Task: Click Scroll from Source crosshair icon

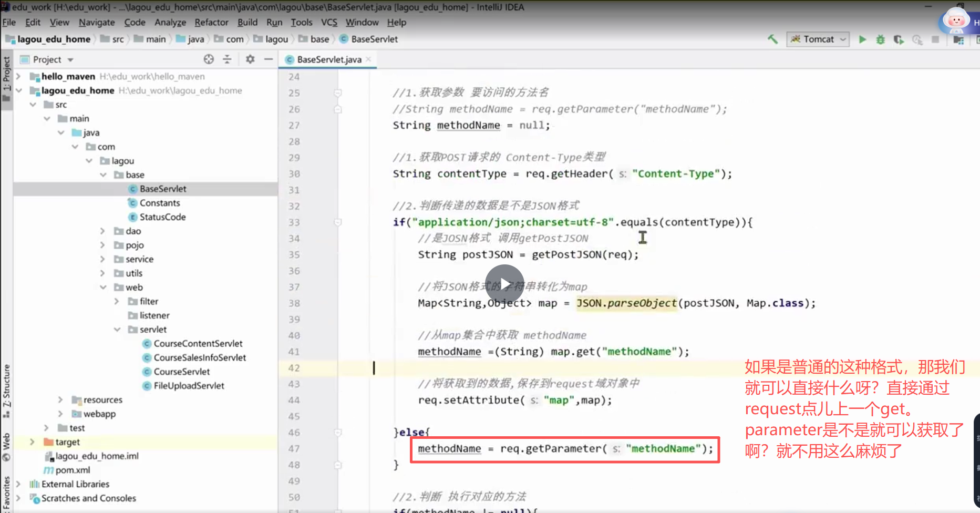Action: click(209, 59)
